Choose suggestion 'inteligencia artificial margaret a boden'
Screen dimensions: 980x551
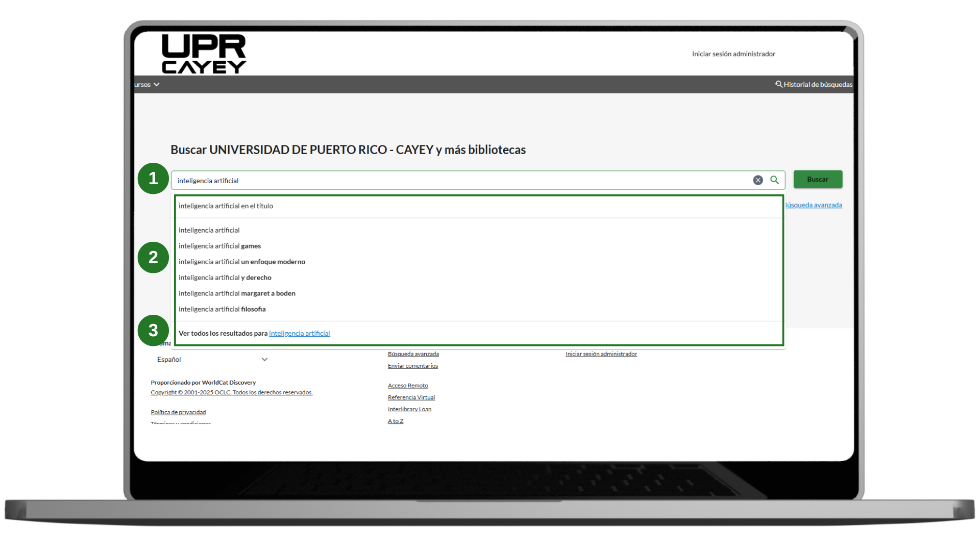tap(237, 293)
